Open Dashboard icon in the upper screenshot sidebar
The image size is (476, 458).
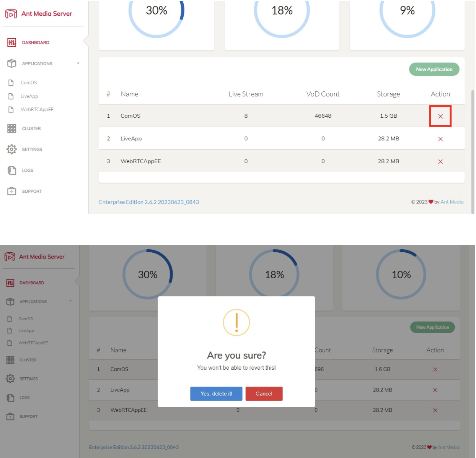11,42
